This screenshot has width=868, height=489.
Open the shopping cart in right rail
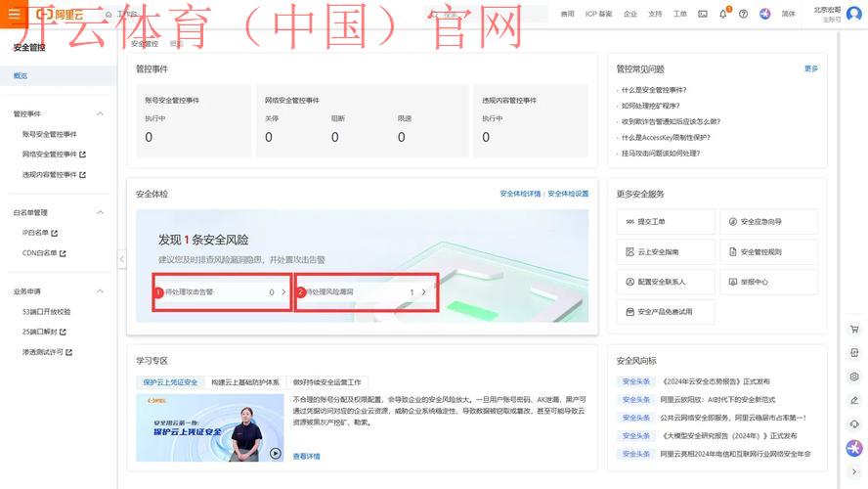click(854, 329)
